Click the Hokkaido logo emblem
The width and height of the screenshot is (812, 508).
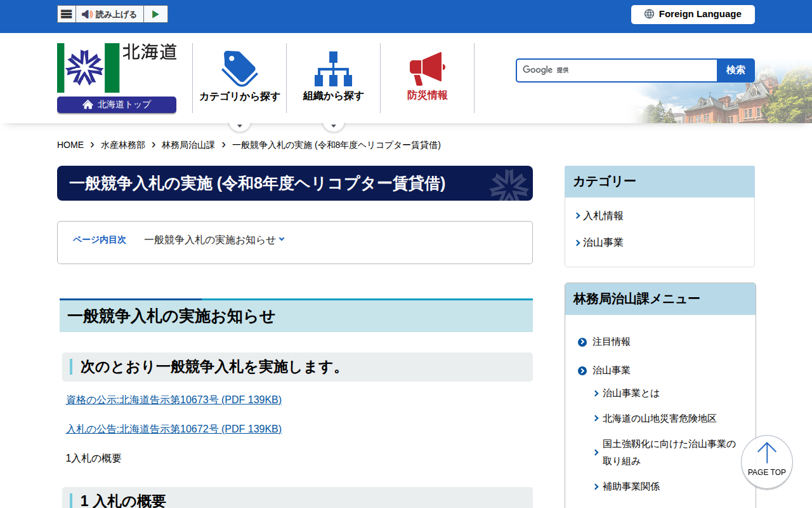(x=88, y=68)
